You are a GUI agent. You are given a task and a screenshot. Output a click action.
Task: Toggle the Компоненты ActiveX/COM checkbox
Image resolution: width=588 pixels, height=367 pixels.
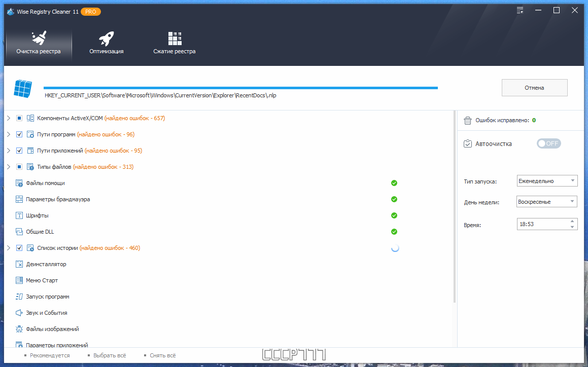coord(19,118)
